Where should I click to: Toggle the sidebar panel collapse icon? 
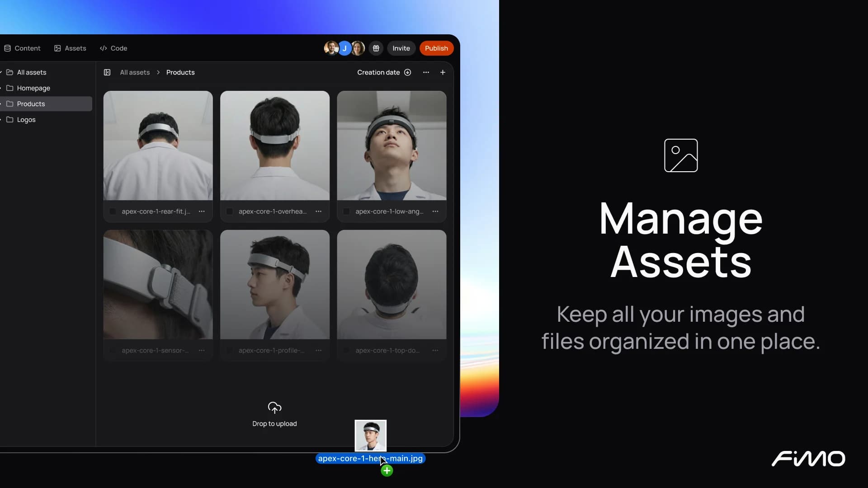click(x=107, y=72)
